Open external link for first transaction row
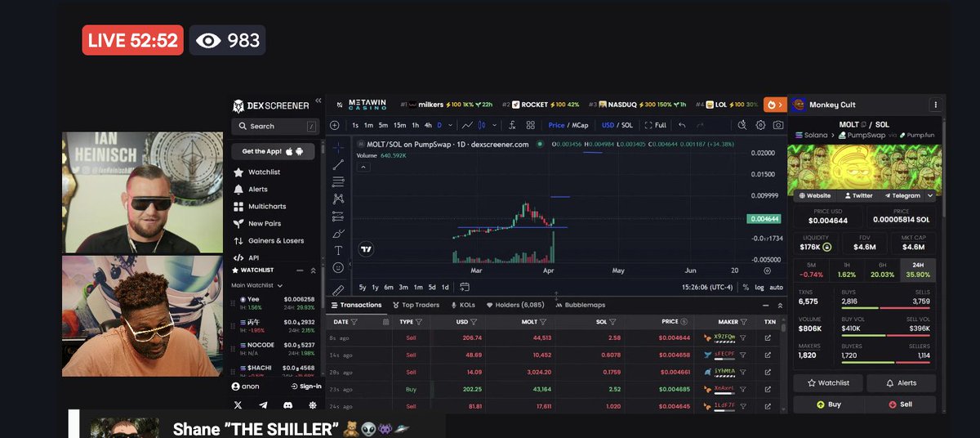 pos(768,337)
